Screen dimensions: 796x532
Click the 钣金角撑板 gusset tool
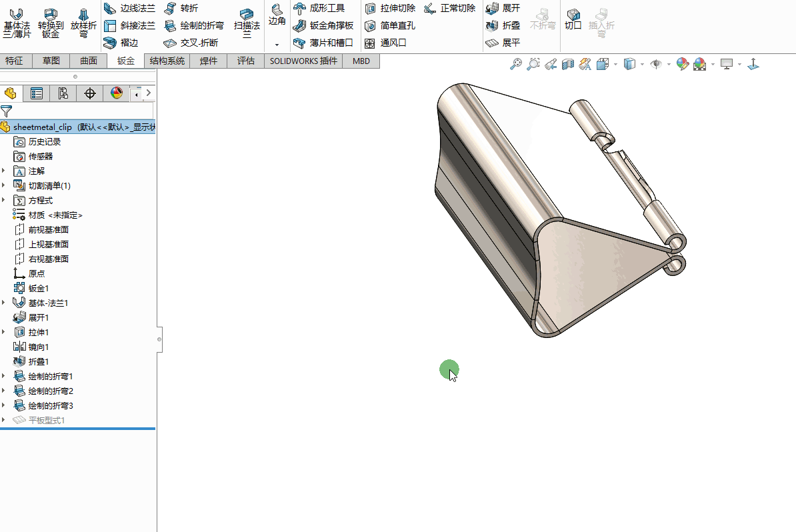323,25
